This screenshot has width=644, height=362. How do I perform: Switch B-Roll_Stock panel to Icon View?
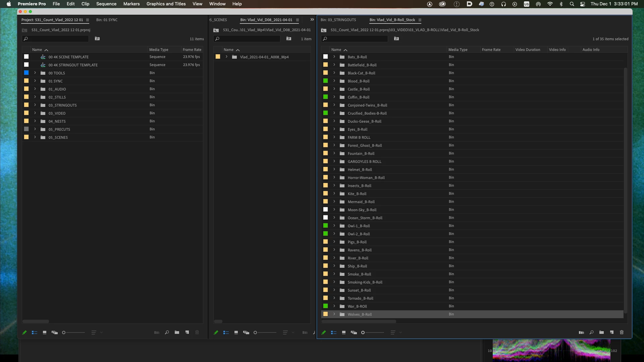point(343,333)
